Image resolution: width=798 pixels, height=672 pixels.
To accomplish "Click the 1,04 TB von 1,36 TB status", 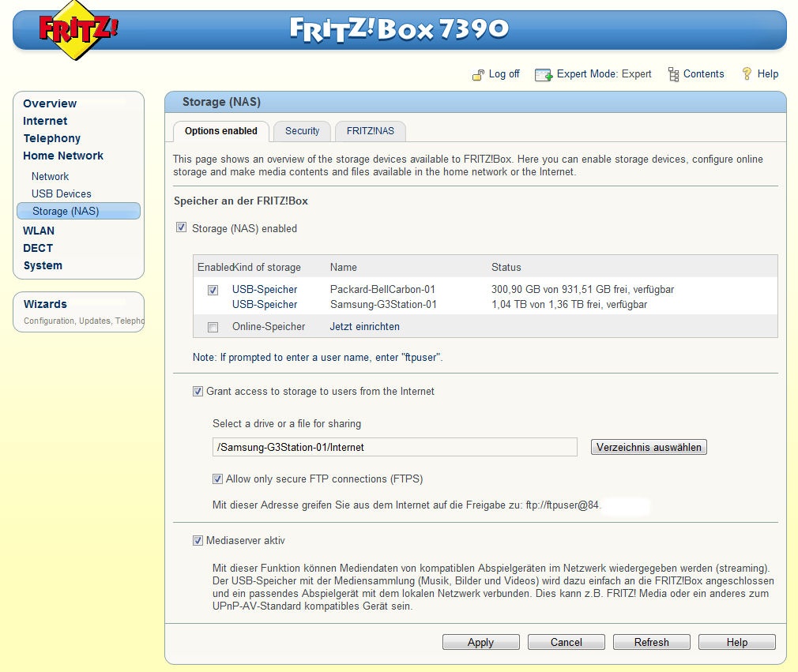I will pyautogui.click(x=569, y=304).
